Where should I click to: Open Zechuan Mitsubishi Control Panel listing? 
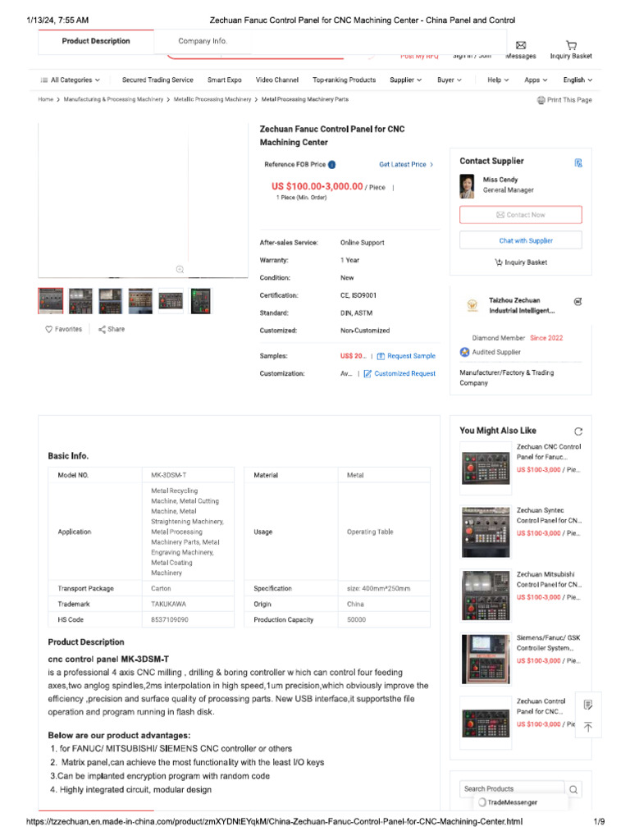click(x=549, y=579)
